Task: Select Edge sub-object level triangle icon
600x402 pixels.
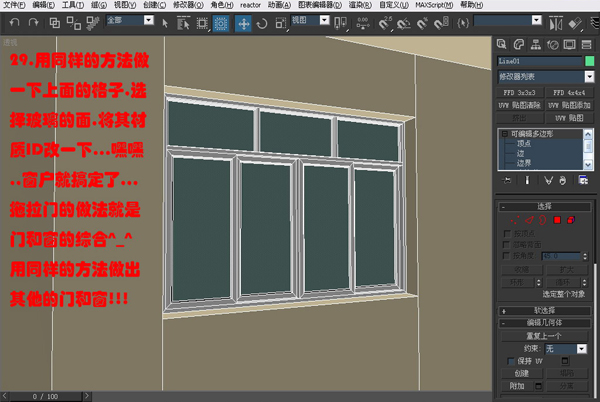Action: 529,220
